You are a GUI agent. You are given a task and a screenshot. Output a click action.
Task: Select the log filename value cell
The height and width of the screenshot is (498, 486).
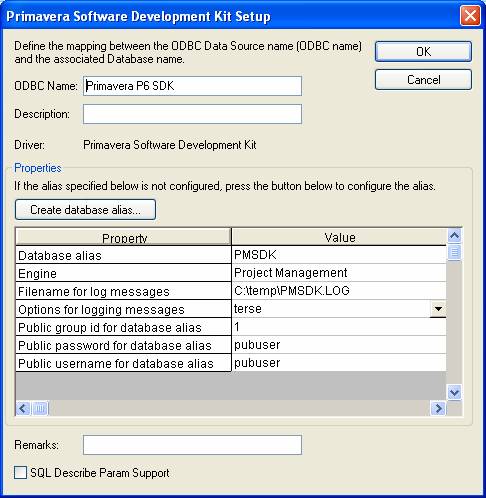click(339, 291)
